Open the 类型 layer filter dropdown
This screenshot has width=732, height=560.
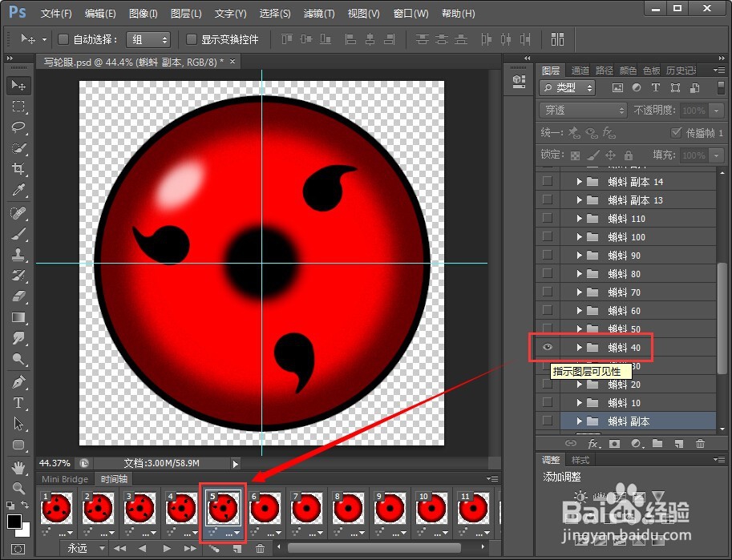point(567,88)
